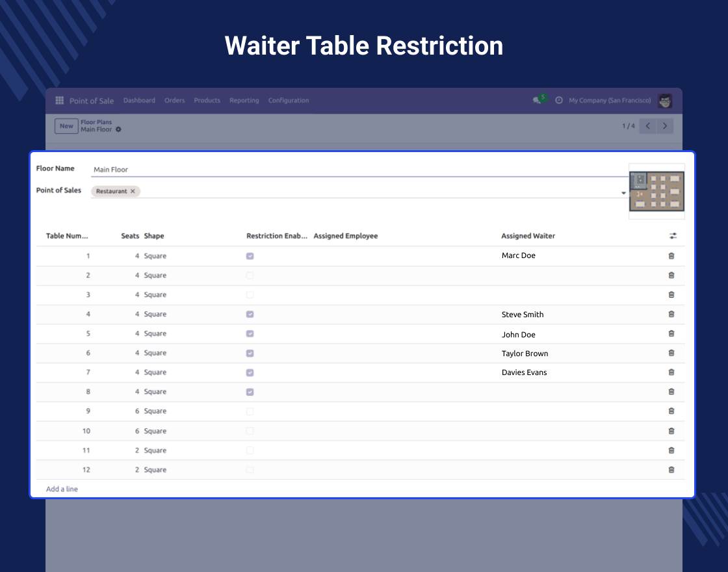This screenshot has height=572, width=728.
Task: Enable restriction checkbox for table 9
Action: (x=250, y=411)
